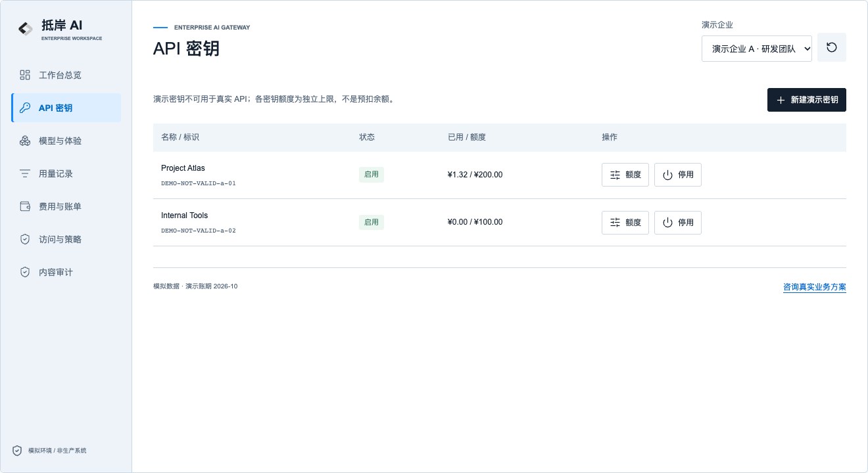Screen dimensions: 868x473
Task: Click the 已用 / 额度 column header
Action: tap(467, 137)
